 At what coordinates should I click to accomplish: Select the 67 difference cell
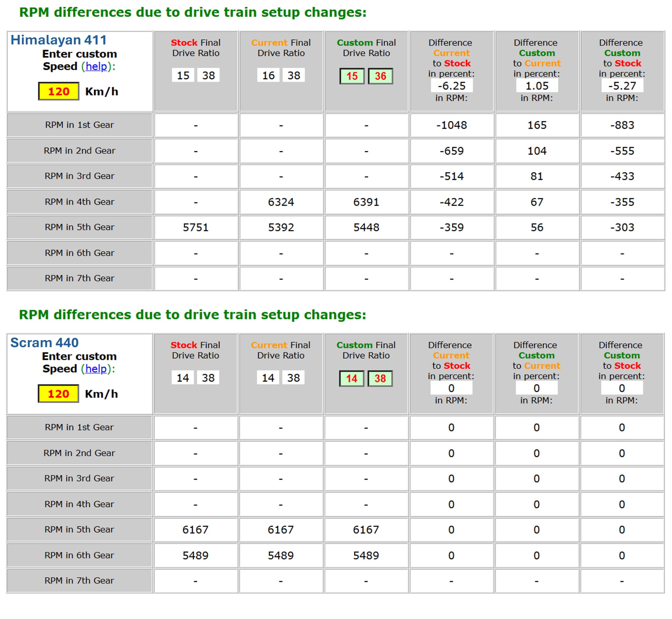(537, 202)
